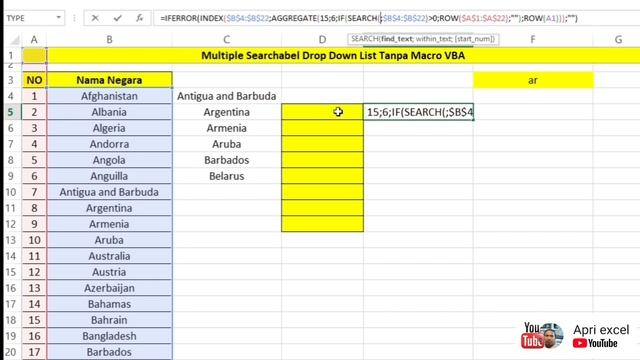The width and height of the screenshot is (640, 360).
Task: Select cell with Afghanistan
Action: coord(109,96)
